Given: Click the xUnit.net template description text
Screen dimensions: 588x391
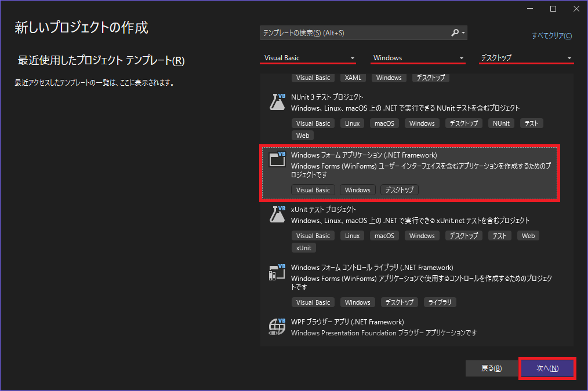Looking at the screenshot, I should [x=410, y=221].
